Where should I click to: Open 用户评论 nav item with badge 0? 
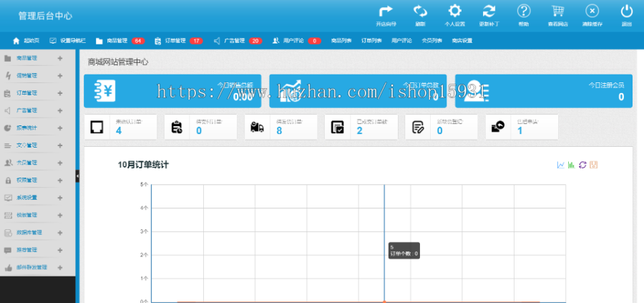point(296,41)
